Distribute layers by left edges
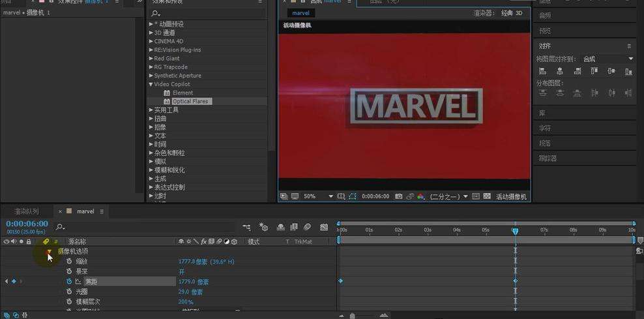Viewport: 644px width, 319px height. click(x=594, y=93)
